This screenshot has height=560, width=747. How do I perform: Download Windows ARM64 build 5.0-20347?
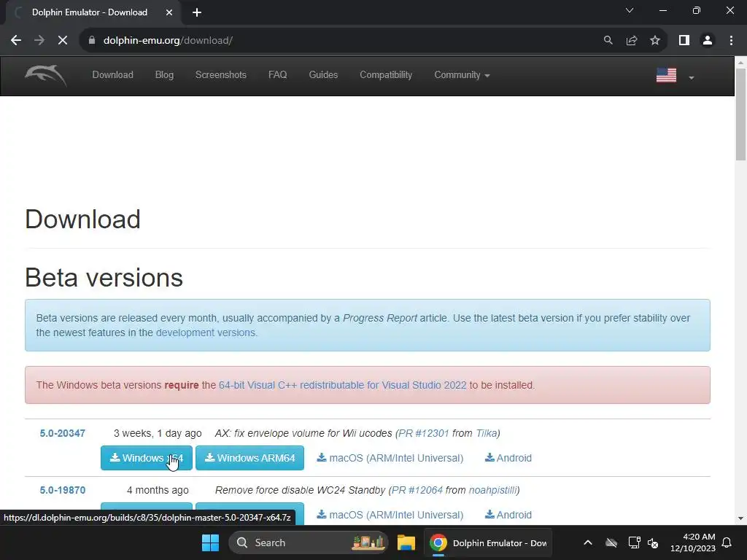tap(249, 458)
